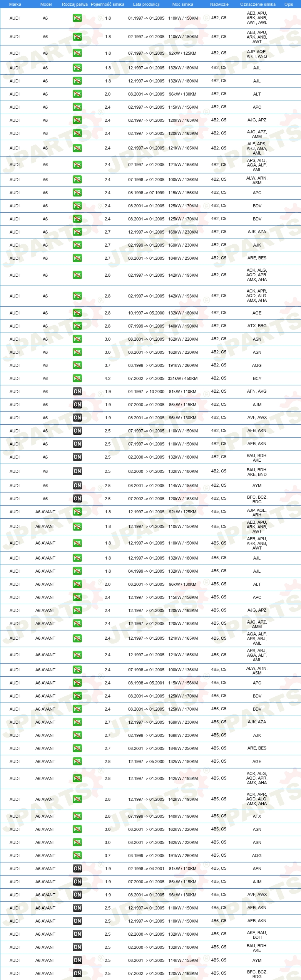Image resolution: width=301 pixels, height=980 pixels.
Task: Select ON icon for A6 4B2 AYM row
Action: point(77,486)
